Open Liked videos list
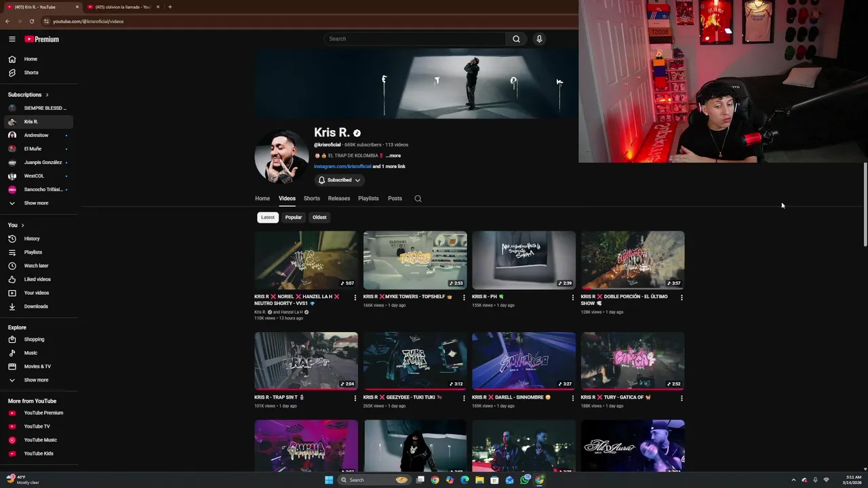868x488 pixels. 38,279
